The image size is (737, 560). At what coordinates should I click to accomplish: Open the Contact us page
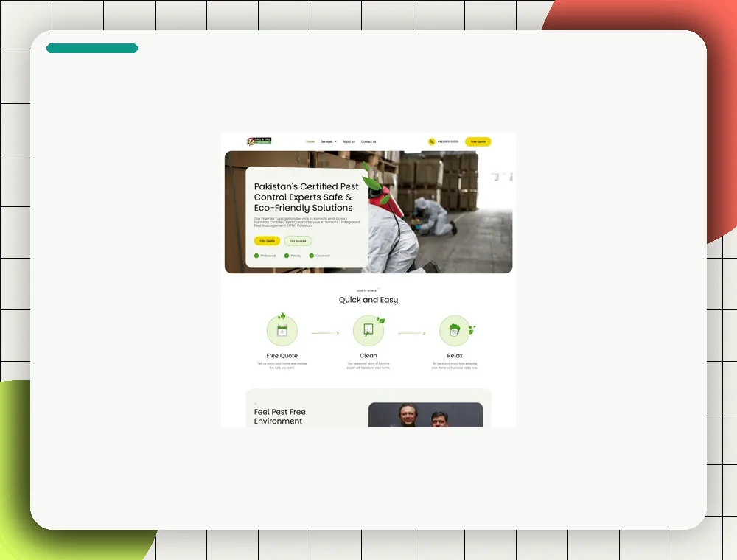(x=368, y=141)
